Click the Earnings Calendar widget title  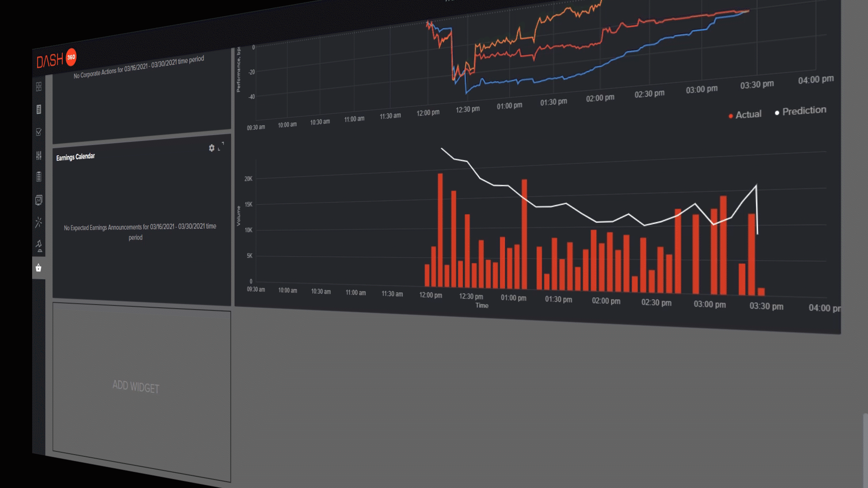pos(75,157)
